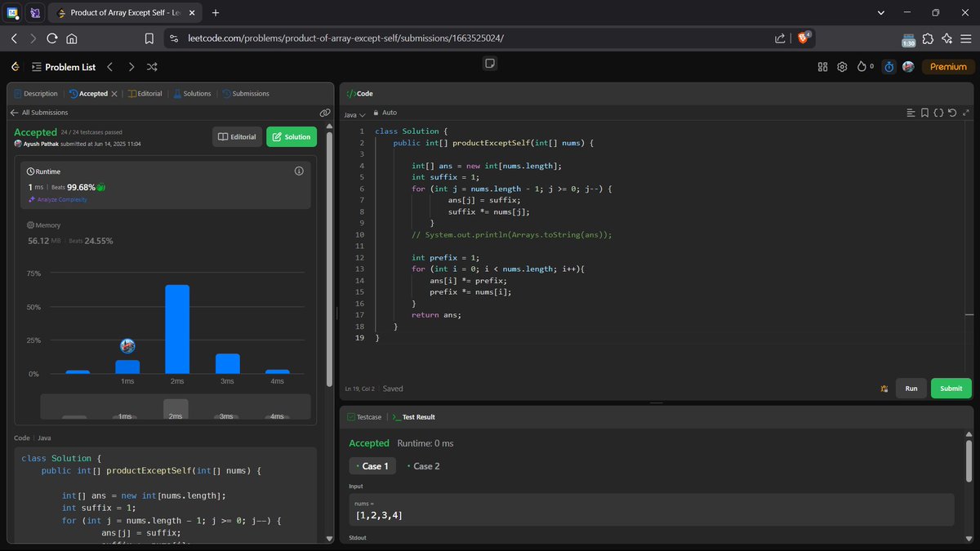Pick a random problem with shuffle icon

pos(152,67)
